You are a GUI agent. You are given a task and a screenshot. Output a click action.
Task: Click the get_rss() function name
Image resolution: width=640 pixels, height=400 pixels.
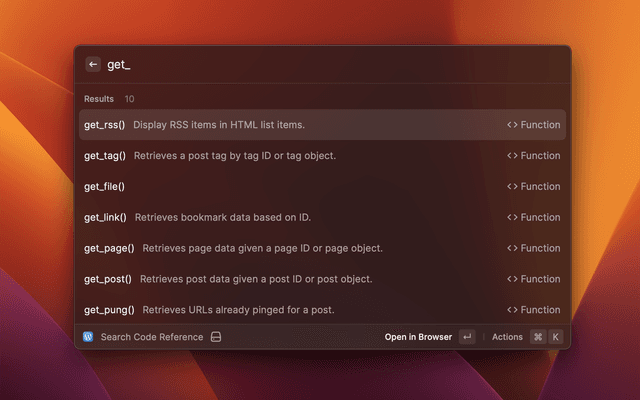pos(105,125)
